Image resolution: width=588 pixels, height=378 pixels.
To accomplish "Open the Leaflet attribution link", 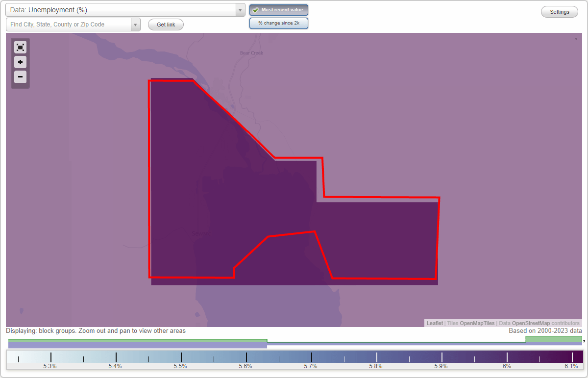I will coord(435,323).
